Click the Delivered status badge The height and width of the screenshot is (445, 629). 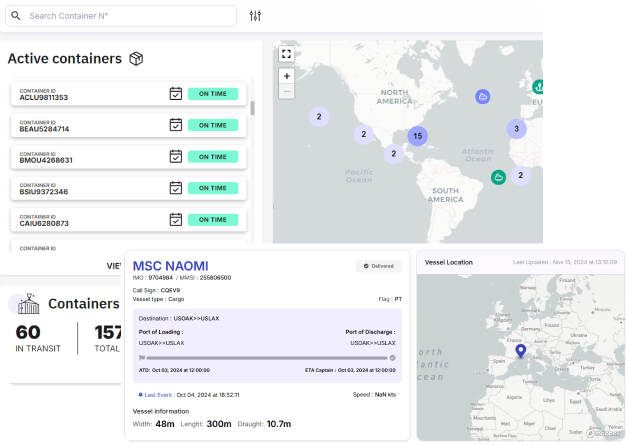coord(379,266)
